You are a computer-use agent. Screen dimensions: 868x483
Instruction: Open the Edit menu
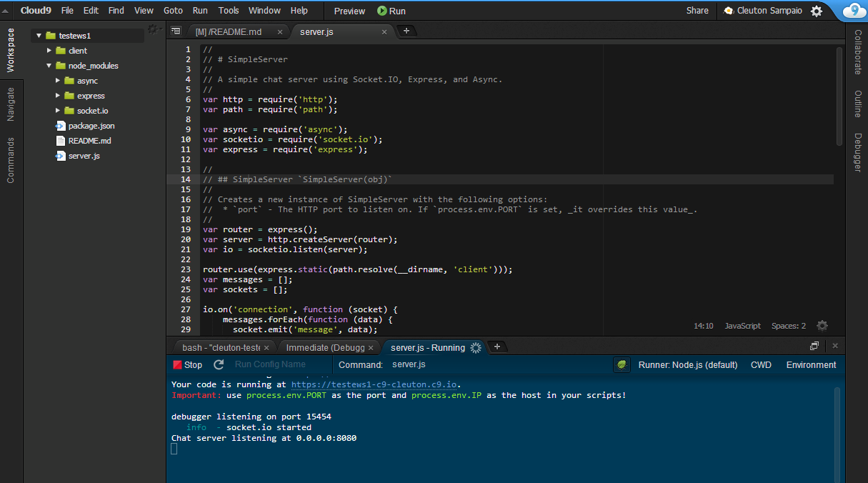91,11
